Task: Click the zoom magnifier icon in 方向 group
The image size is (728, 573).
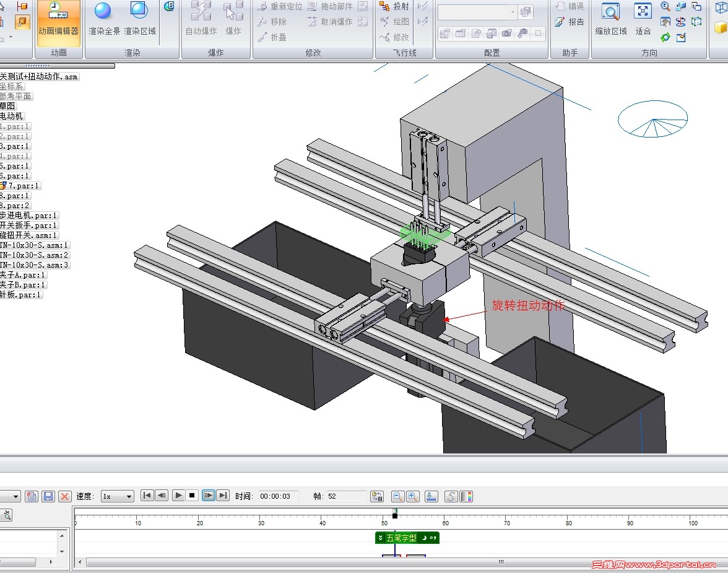Action: [x=665, y=7]
